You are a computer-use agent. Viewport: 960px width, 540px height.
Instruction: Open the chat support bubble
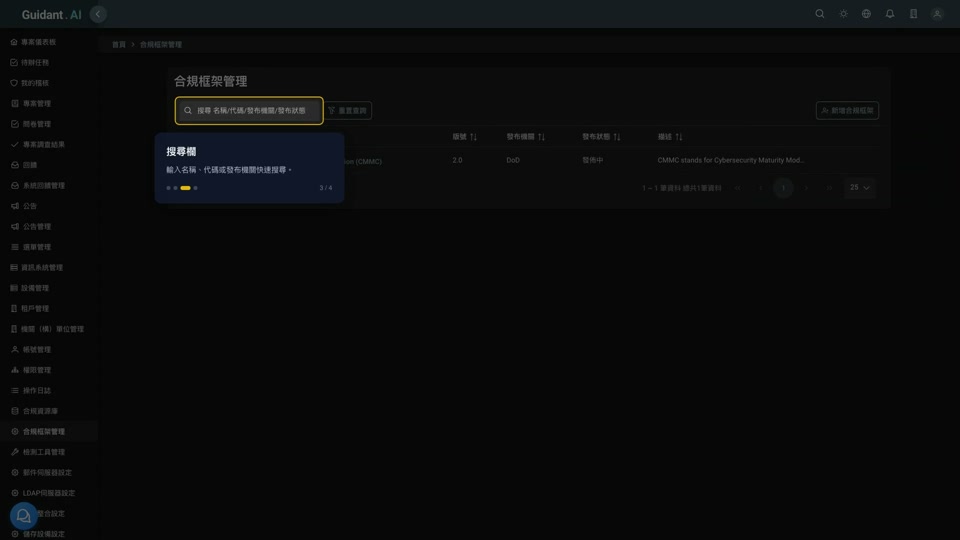pyautogui.click(x=23, y=516)
